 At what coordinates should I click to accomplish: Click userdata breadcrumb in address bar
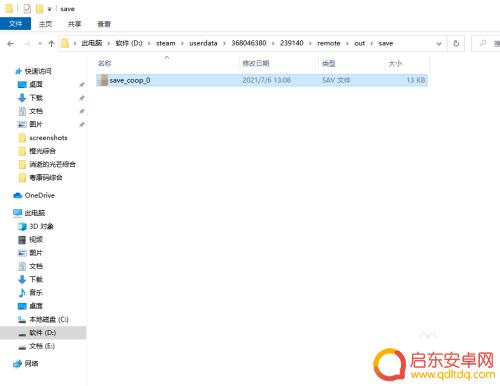pos(203,43)
